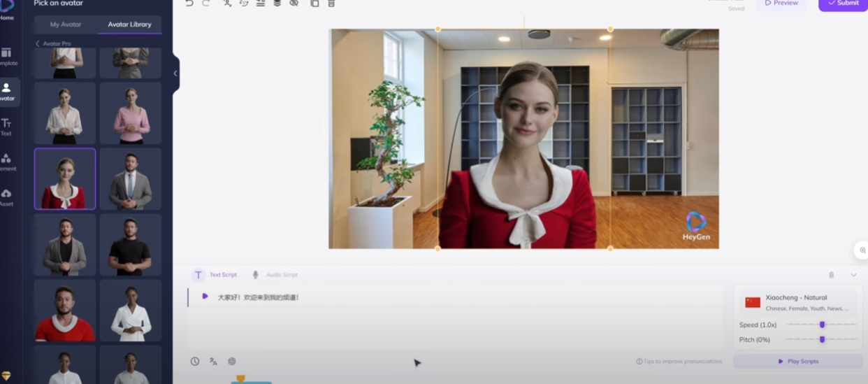This screenshot has height=384, width=868.
Task: Click the Submit button
Action: click(843, 3)
